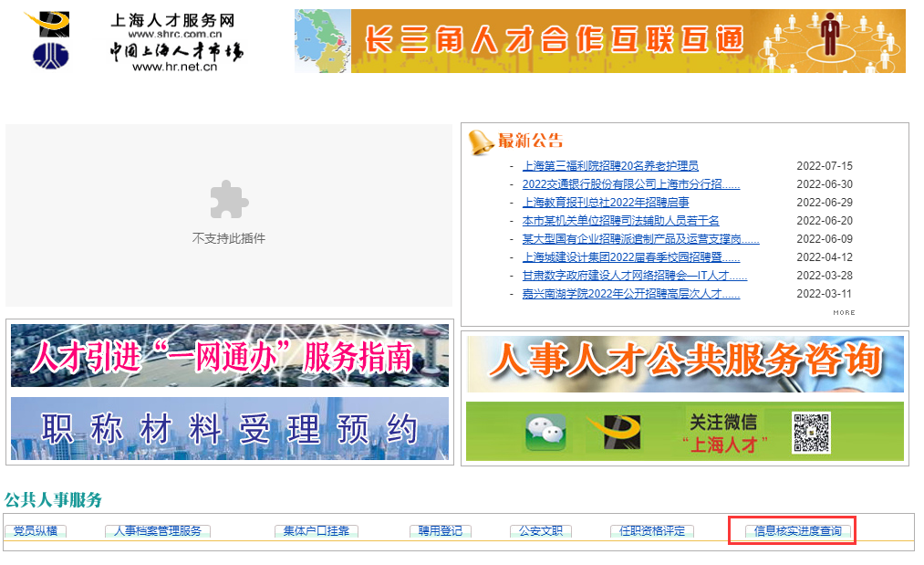Select the 党员纵横 tab
Viewport: 924px width, 565px height.
tap(36, 531)
